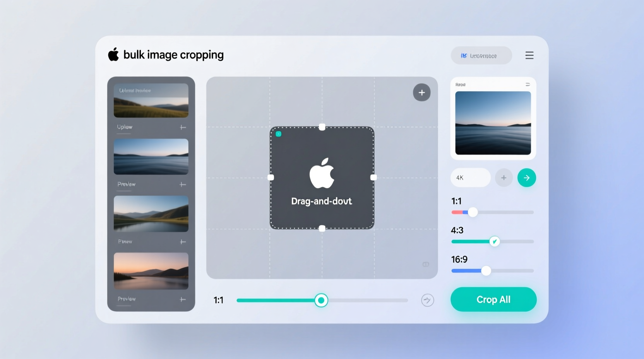
Task: Click the 4:3 label
Action: pyautogui.click(x=457, y=230)
